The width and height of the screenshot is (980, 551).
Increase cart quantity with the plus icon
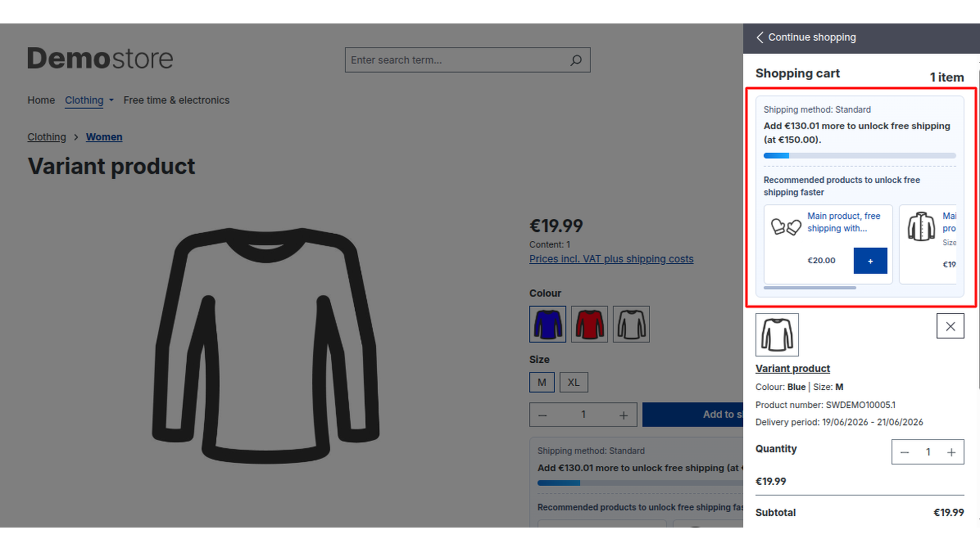point(951,452)
